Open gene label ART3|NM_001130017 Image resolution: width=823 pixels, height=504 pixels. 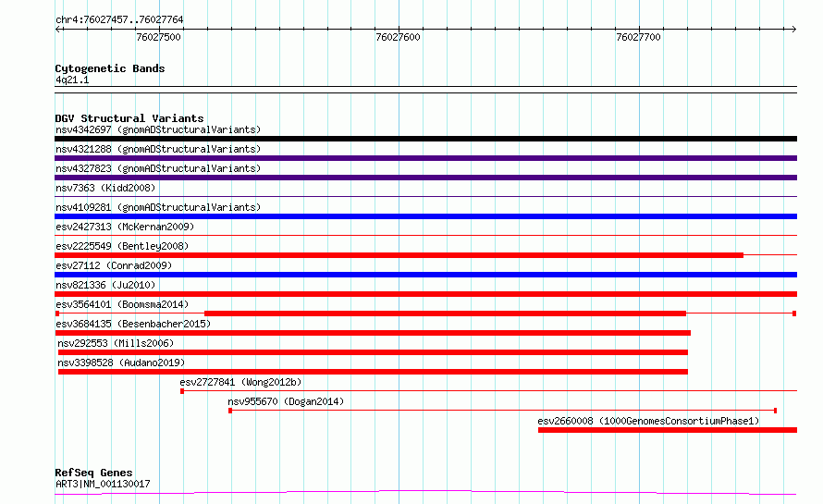pos(103,484)
